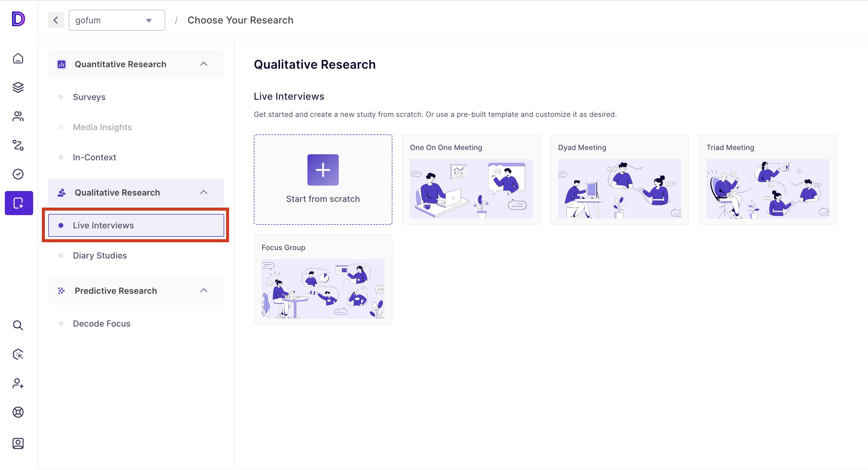Viewport: 868px width, 470px height.
Task: Open the add user sidebar icon
Action: [18, 383]
